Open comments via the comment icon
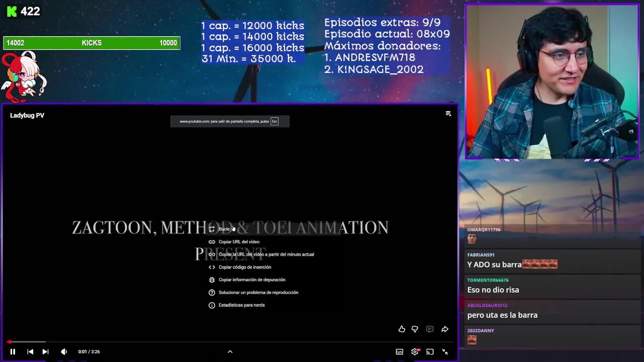Screen dimensions: 644x362 pos(430,329)
